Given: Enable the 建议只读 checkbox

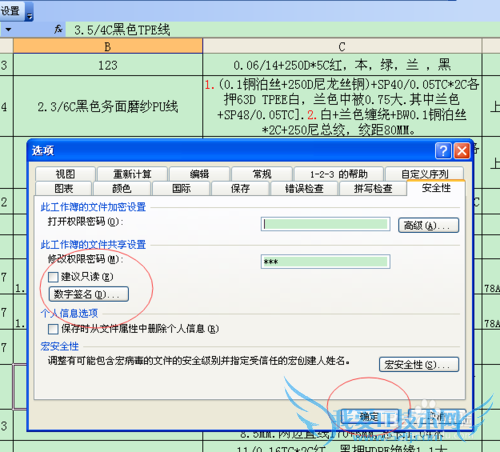Looking at the screenshot, I should (53, 277).
